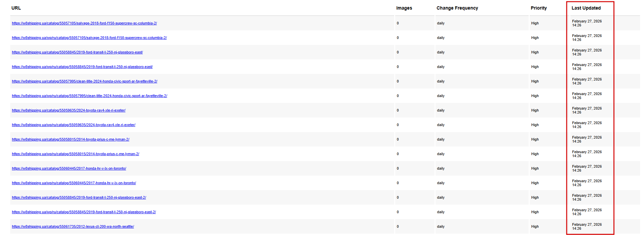Open the /wp/ru ford-transit glassboro-east-2 link
This screenshot has width=644, height=235.
(84, 212)
